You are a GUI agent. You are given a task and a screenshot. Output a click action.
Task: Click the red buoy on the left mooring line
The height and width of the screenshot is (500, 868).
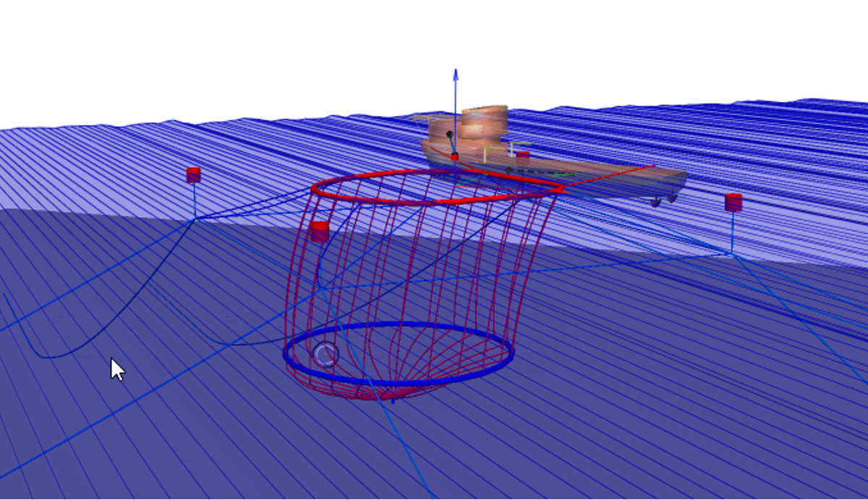(193, 174)
